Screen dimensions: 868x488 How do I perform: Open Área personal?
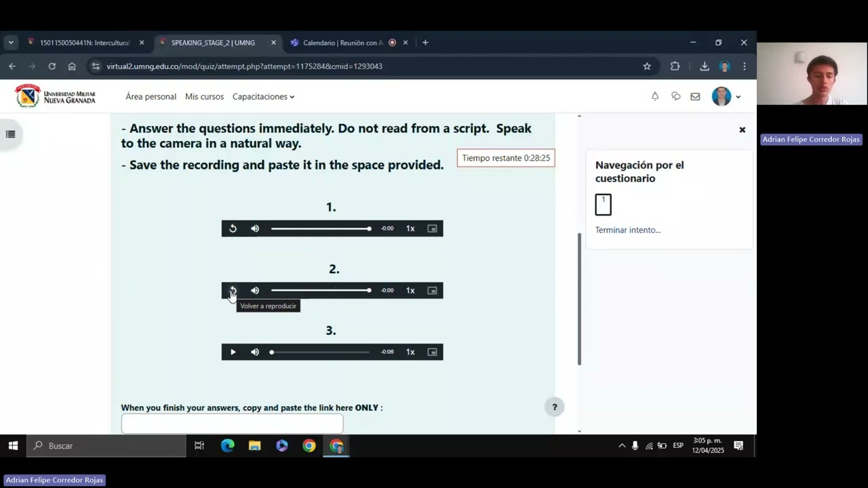[x=151, y=96]
